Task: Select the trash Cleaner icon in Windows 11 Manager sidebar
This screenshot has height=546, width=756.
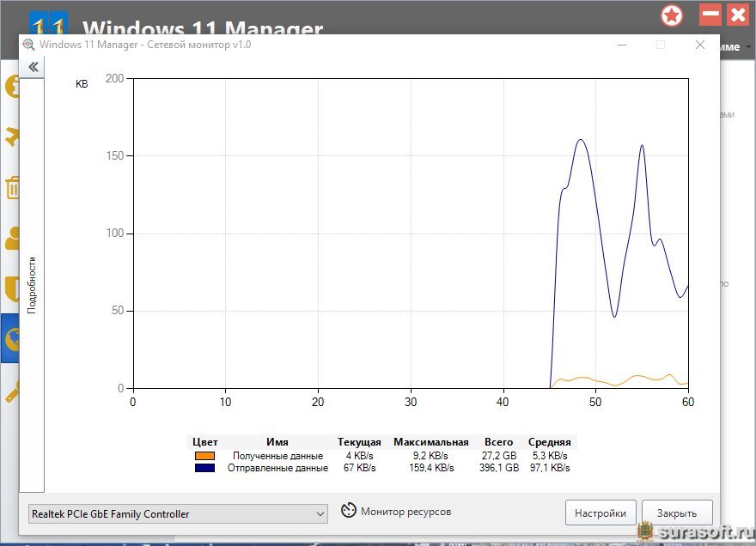Action: click(13, 187)
